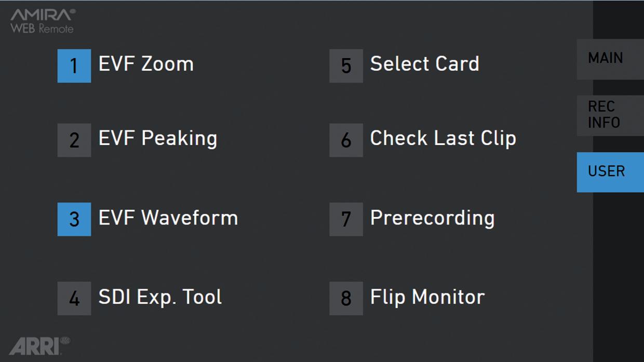This screenshot has width=644, height=362.
Task: Click the Select Card label
Action: [x=424, y=64]
